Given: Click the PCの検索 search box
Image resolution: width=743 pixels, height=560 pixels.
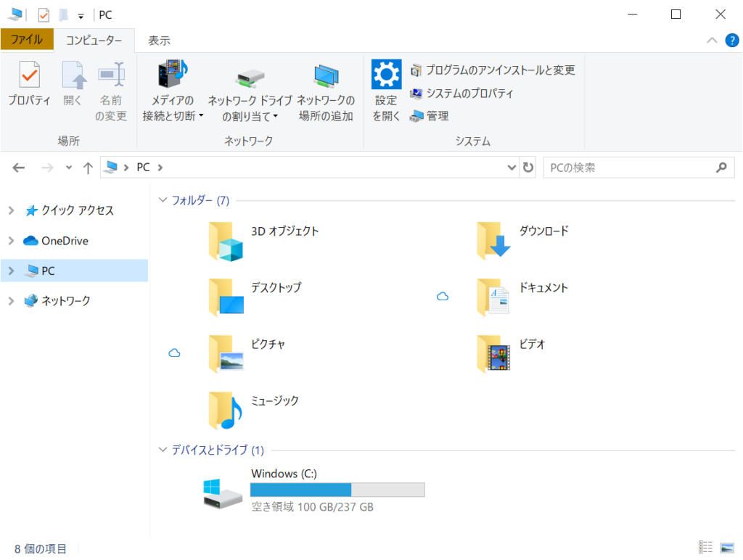Looking at the screenshot, I should point(628,168).
